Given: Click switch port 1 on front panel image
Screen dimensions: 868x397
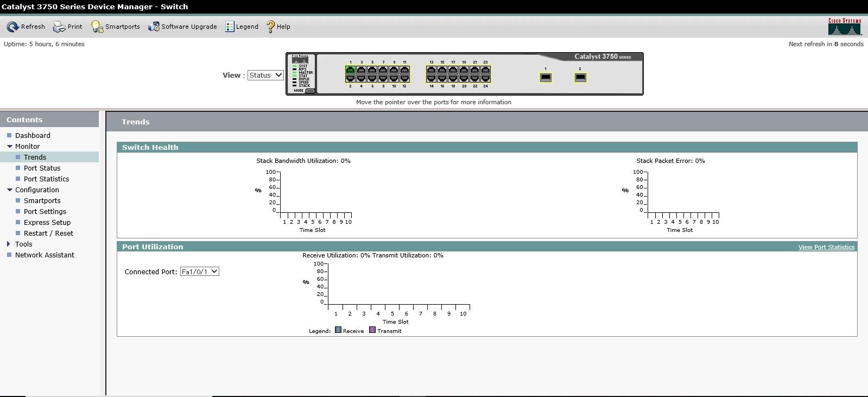Looking at the screenshot, I should coord(351,70).
